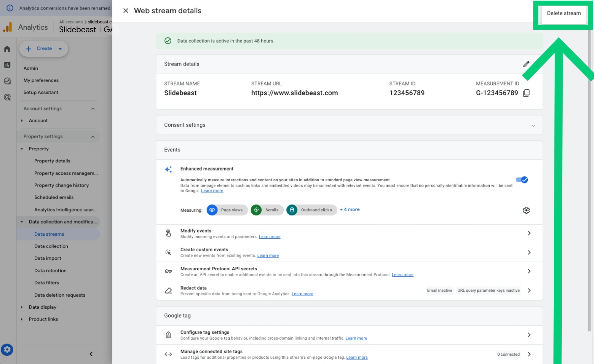Open enhanced measurement settings gear

point(526,210)
